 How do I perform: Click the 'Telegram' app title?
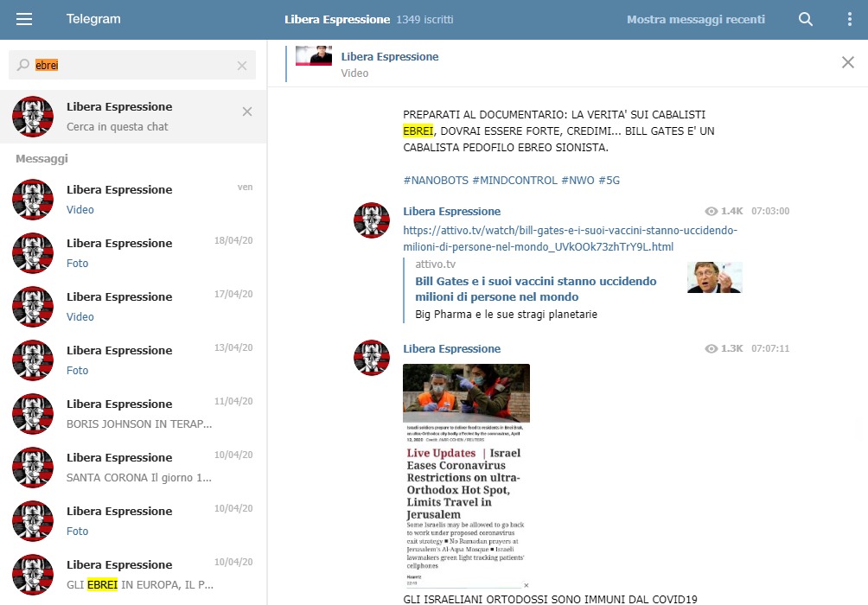[x=93, y=19]
